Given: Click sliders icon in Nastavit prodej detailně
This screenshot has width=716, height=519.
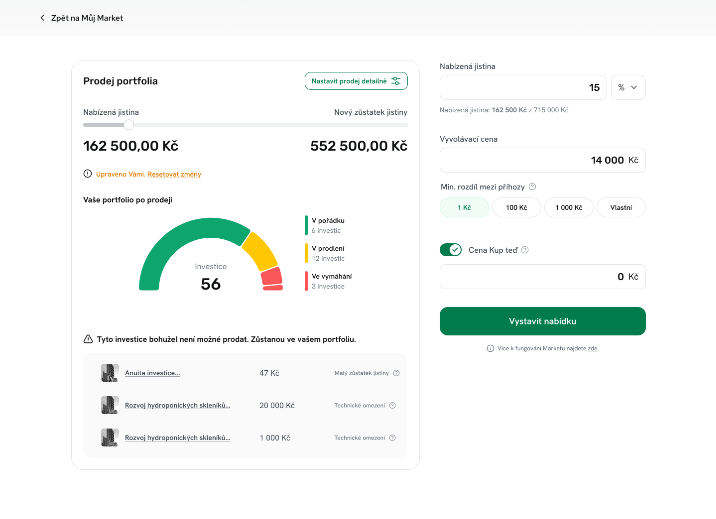Looking at the screenshot, I should 396,81.
